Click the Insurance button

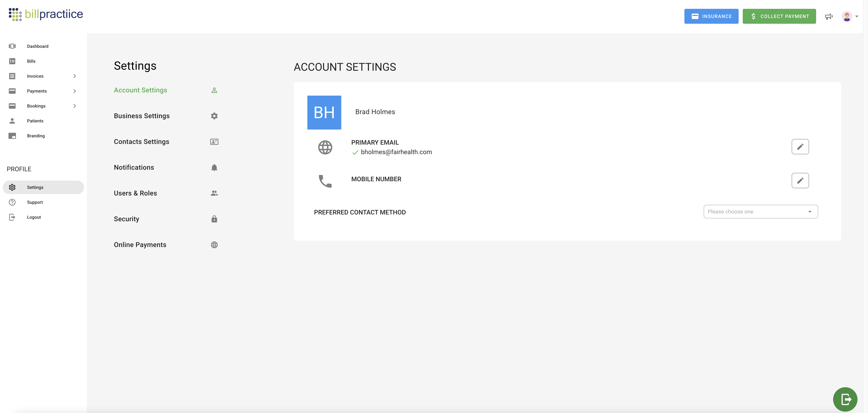click(711, 16)
